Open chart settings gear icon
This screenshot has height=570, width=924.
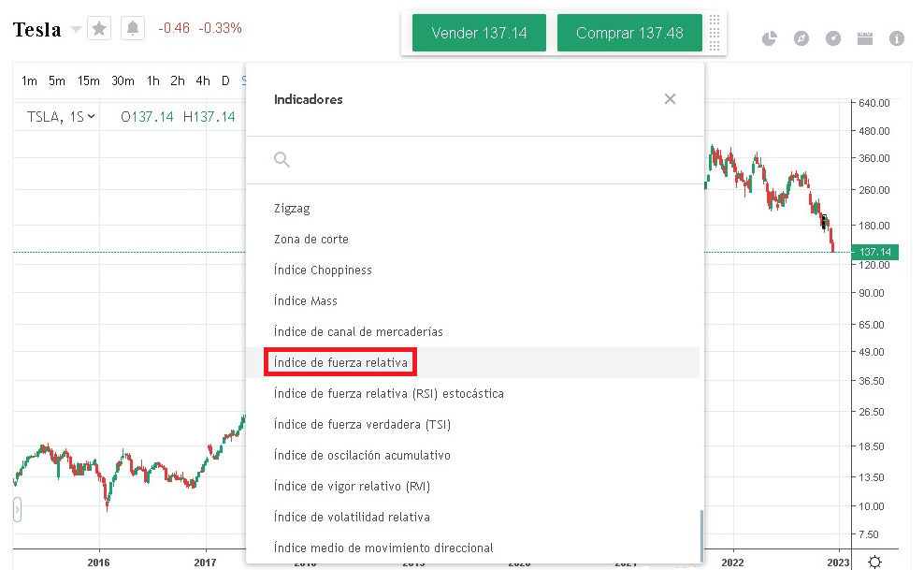(874, 562)
